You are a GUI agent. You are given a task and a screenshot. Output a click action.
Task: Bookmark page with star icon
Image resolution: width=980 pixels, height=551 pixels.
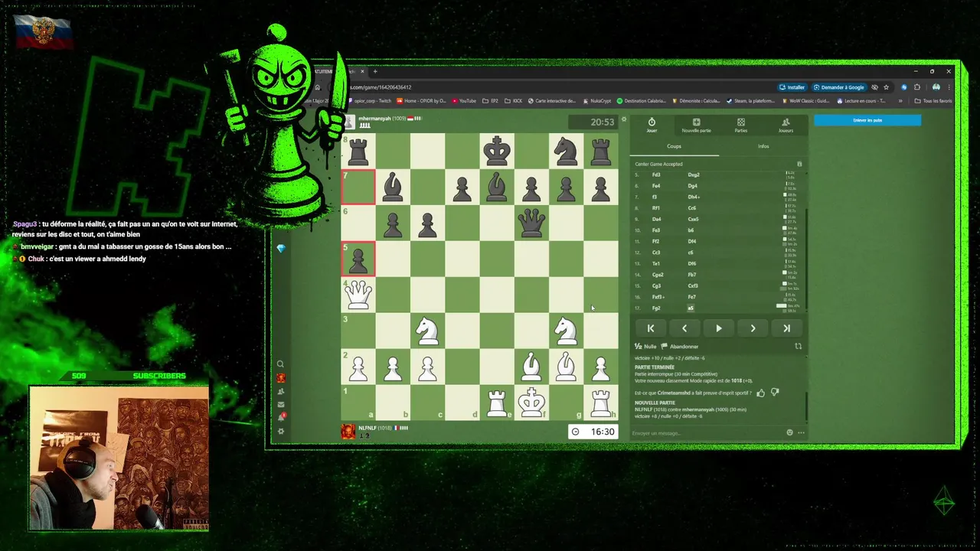(x=887, y=87)
